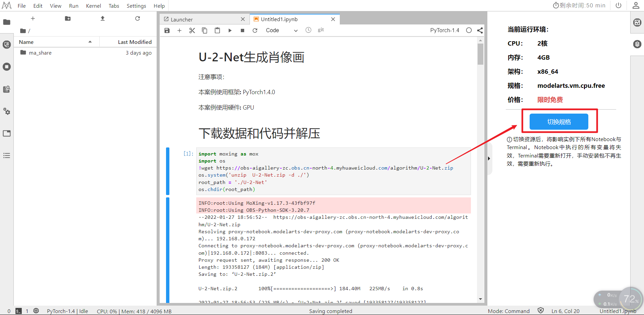Click the upload files icon

point(103,18)
